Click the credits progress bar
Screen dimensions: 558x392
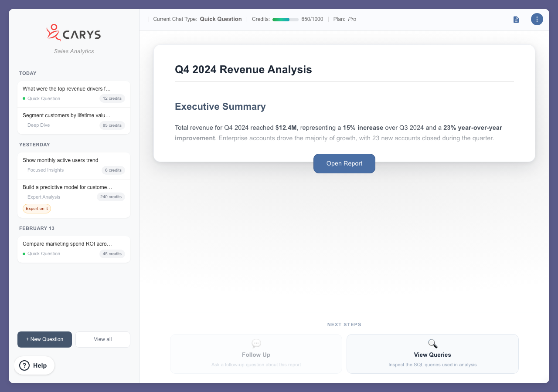pyautogui.click(x=285, y=19)
